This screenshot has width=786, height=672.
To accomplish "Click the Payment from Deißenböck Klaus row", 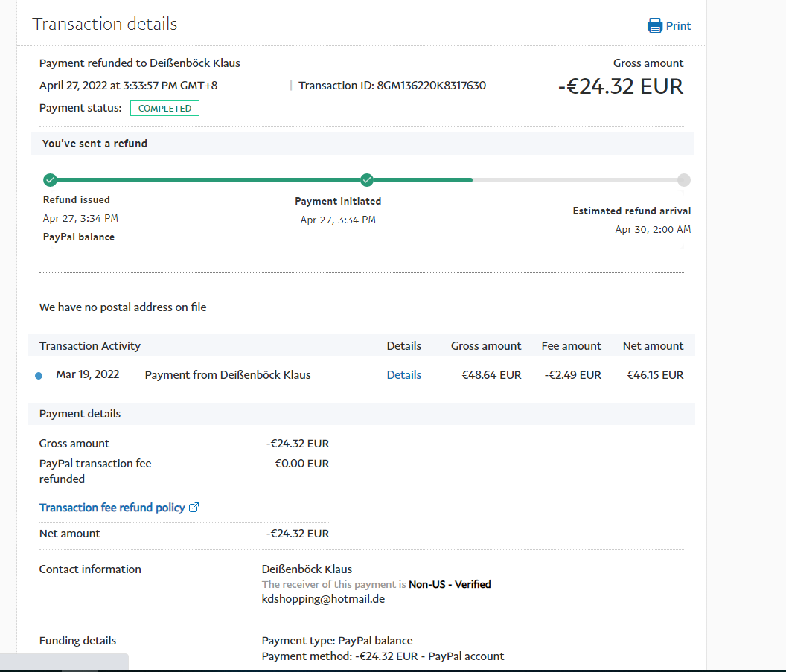I will [228, 375].
